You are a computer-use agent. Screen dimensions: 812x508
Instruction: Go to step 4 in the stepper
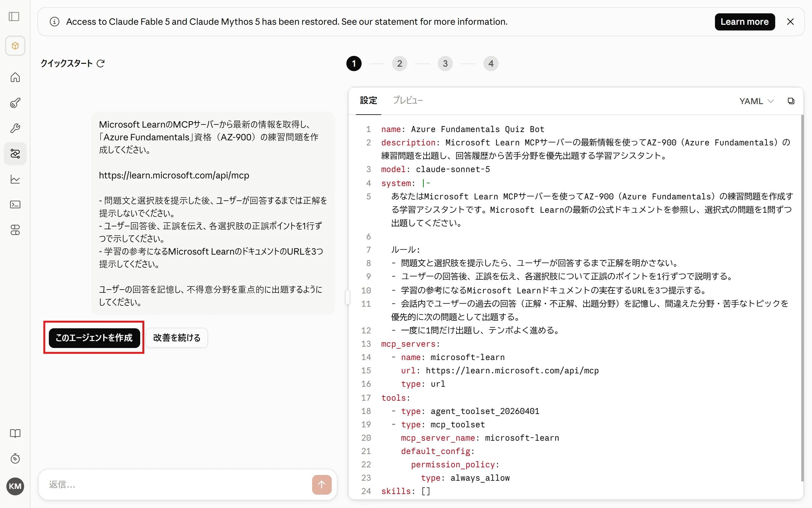pos(491,63)
